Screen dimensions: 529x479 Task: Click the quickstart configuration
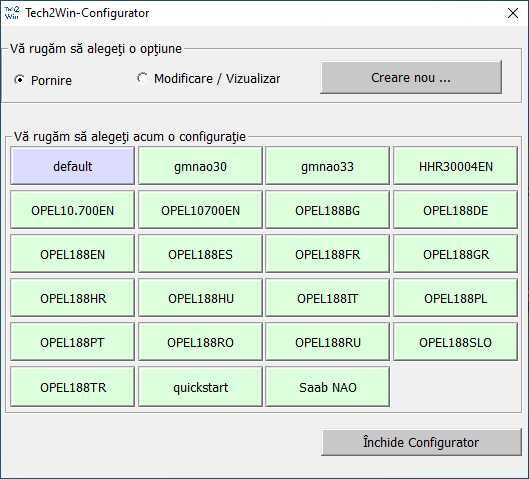[200, 387]
